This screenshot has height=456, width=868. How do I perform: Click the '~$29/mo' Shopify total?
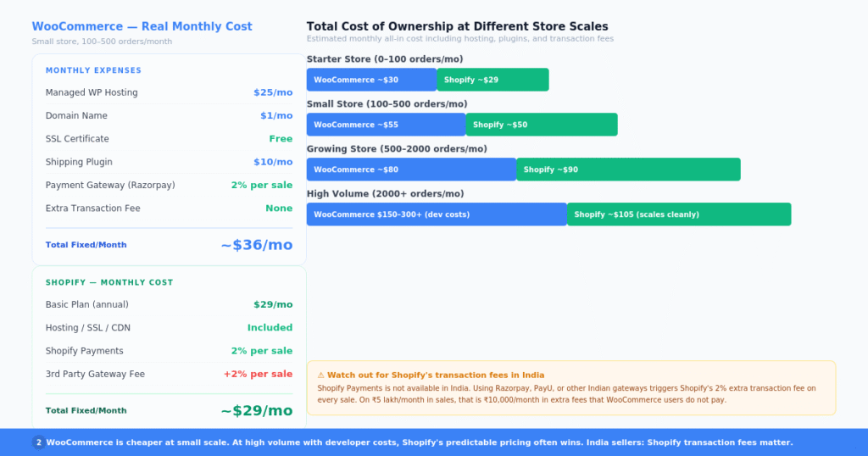257,410
